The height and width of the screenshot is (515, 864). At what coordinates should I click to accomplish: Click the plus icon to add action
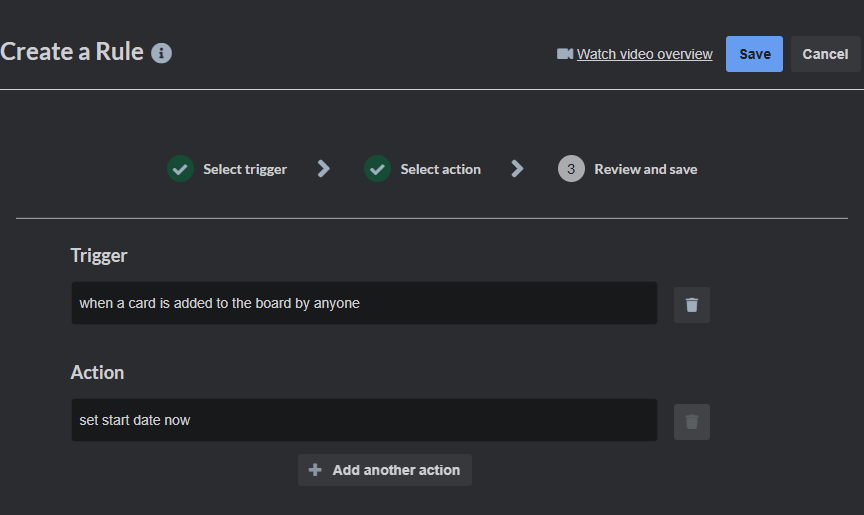(315, 470)
